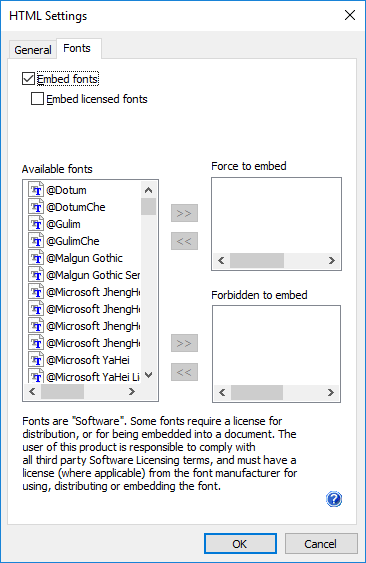Image resolution: width=366 pixels, height=563 pixels.
Task: Select the @Malgun Gothic Semilight font icon
Action: point(36,275)
